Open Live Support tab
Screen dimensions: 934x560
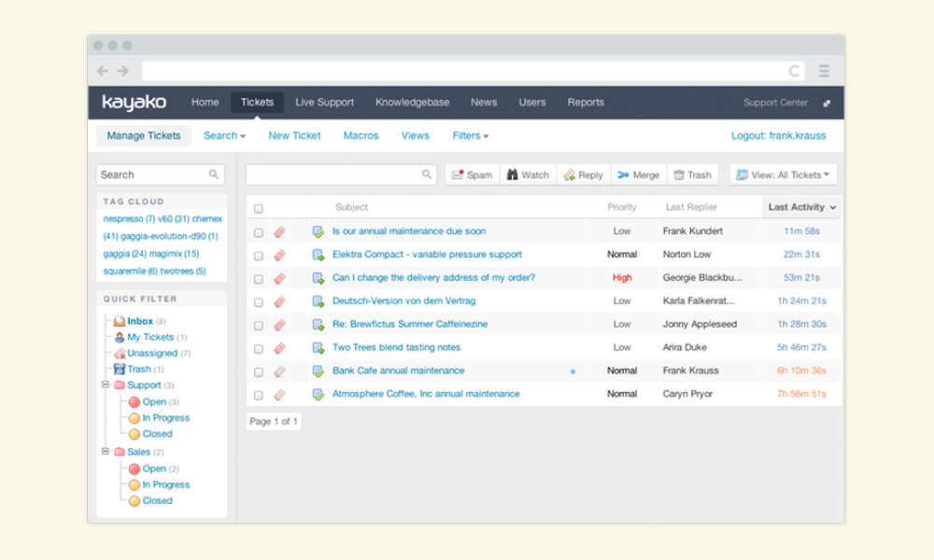click(x=325, y=103)
